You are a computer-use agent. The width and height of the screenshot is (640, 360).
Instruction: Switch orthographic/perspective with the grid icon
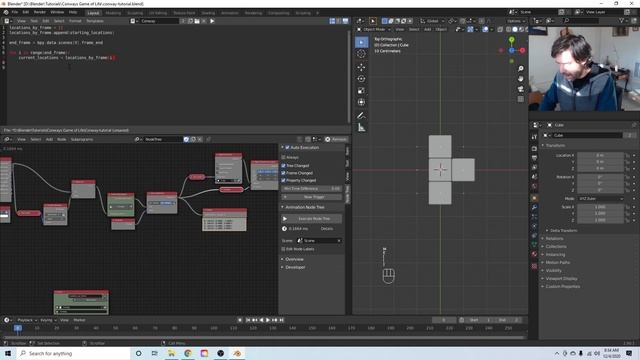520,99
